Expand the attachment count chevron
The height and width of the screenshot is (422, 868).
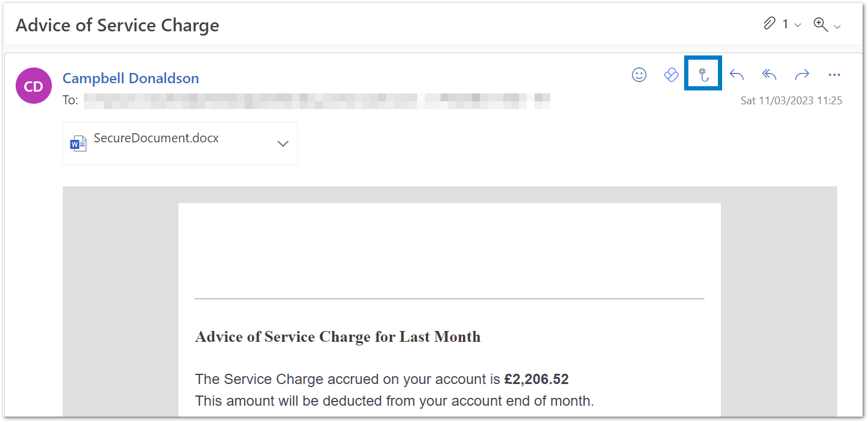(798, 25)
